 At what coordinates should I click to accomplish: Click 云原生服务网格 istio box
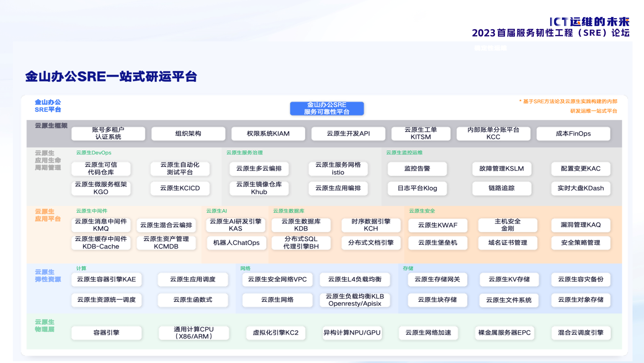point(338,168)
